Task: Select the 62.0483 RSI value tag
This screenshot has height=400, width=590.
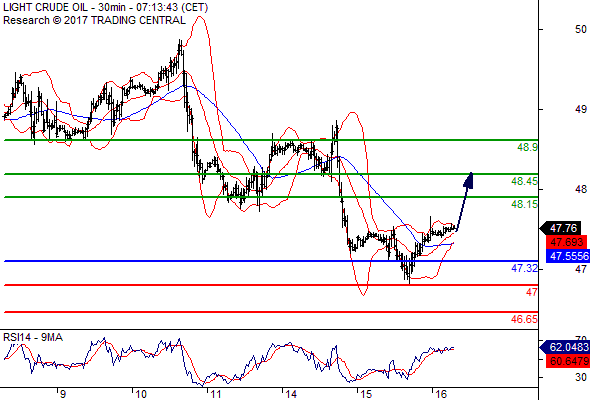Action: tap(566, 347)
